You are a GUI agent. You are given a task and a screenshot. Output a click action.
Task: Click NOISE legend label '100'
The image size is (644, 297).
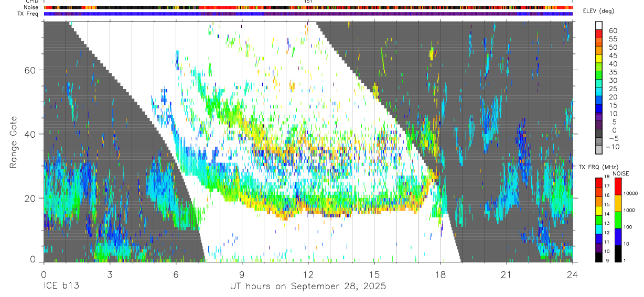629,227
